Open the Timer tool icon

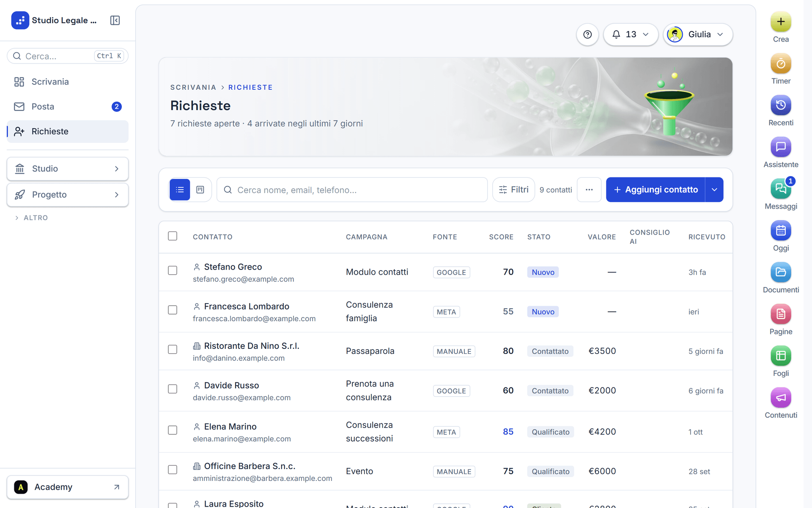[781, 64]
